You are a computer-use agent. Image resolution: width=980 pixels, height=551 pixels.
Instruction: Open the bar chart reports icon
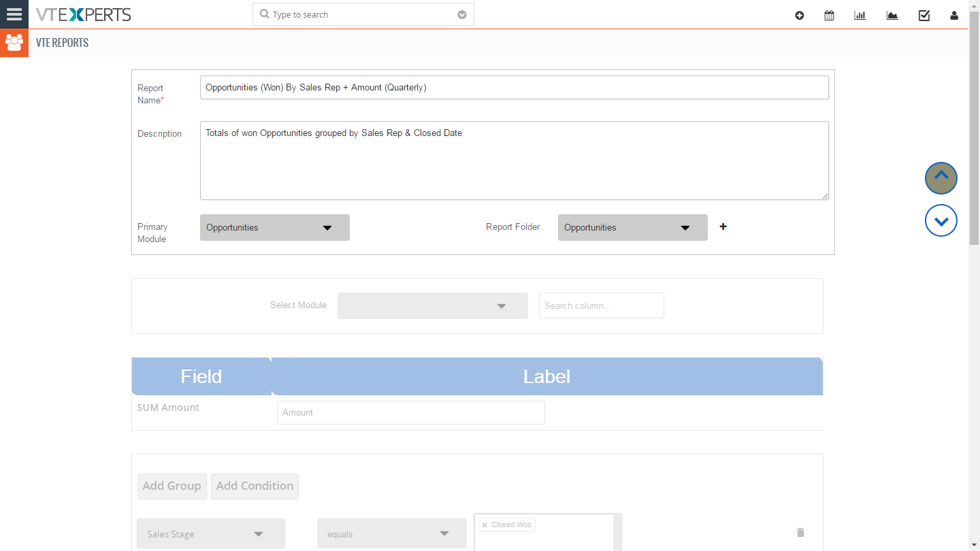pyautogui.click(x=860, y=16)
